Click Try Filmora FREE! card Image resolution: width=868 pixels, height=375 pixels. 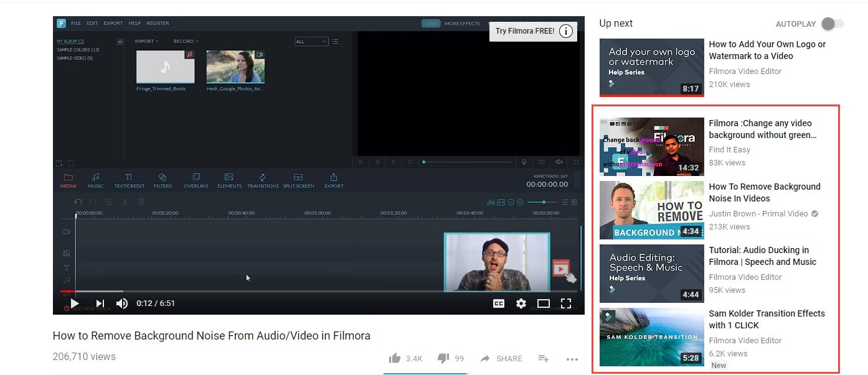coord(525,31)
